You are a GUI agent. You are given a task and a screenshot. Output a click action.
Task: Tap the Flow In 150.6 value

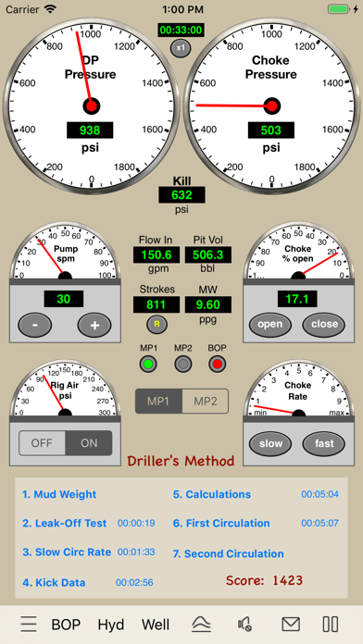point(156,254)
